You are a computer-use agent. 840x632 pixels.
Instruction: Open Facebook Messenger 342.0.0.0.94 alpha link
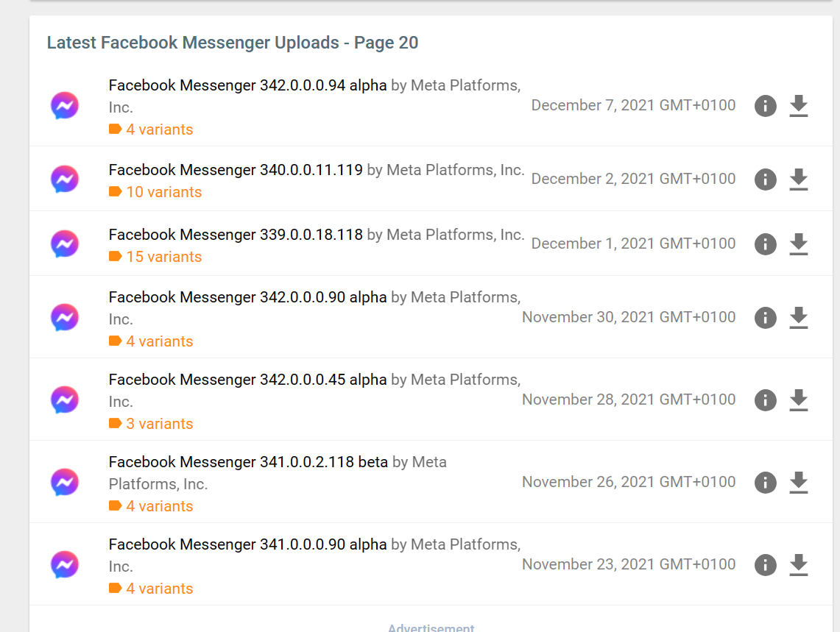(x=247, y=85)
